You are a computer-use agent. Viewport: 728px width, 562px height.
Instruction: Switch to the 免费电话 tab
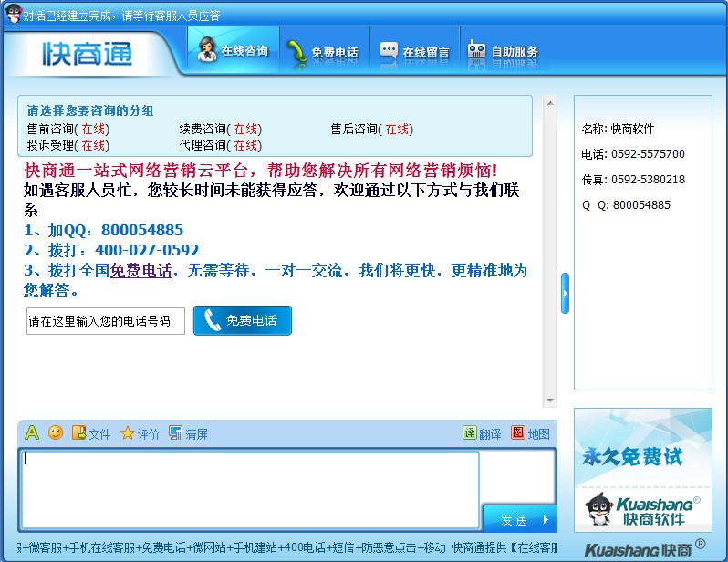tap(323, 52)
